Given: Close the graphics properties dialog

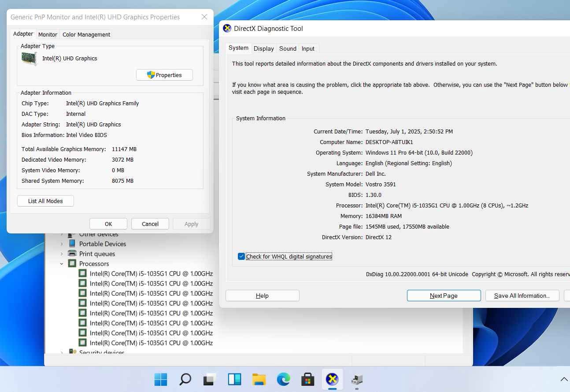Looking at the screenshot, I should pyautogui.click(x=204, y=17).
